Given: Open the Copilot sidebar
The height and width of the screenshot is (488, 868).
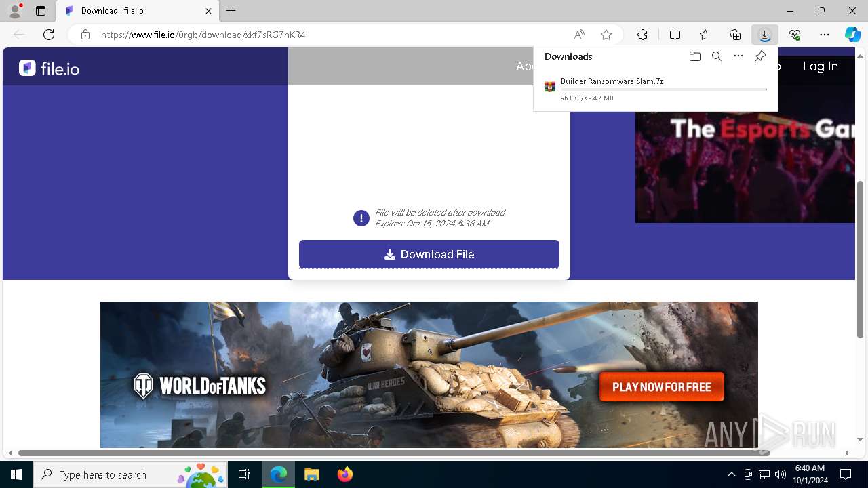Looking at the screenshot, I should 852,35.
